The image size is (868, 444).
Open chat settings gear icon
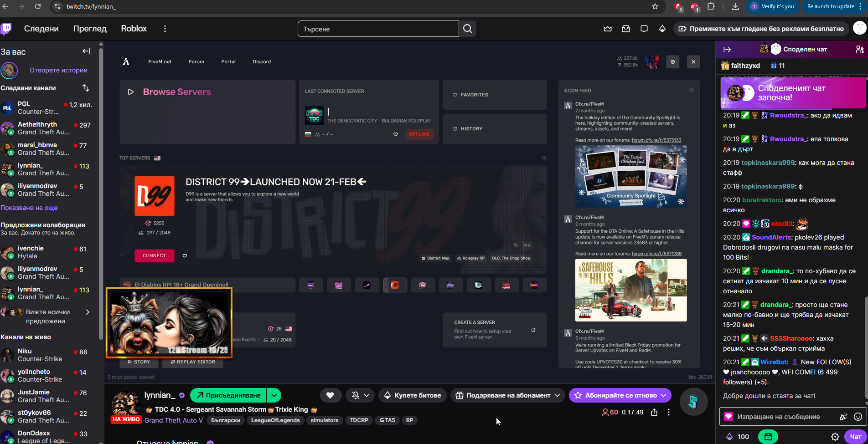pyautogui.click(x=835, y=437)
